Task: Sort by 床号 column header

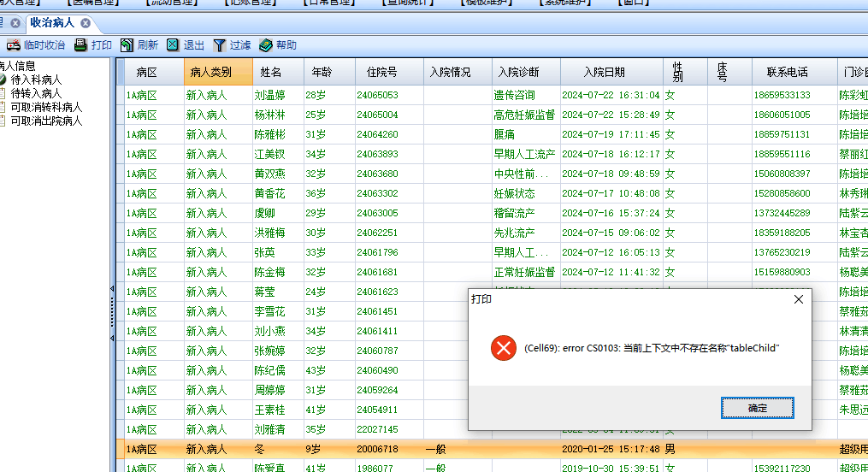Action: (729, 72)
